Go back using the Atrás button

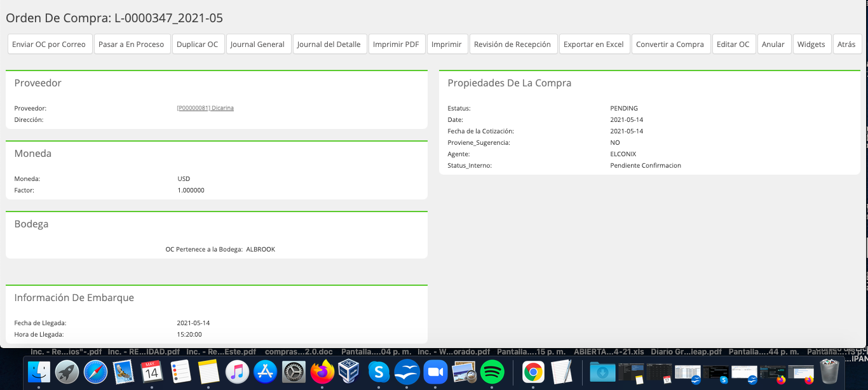846,44
